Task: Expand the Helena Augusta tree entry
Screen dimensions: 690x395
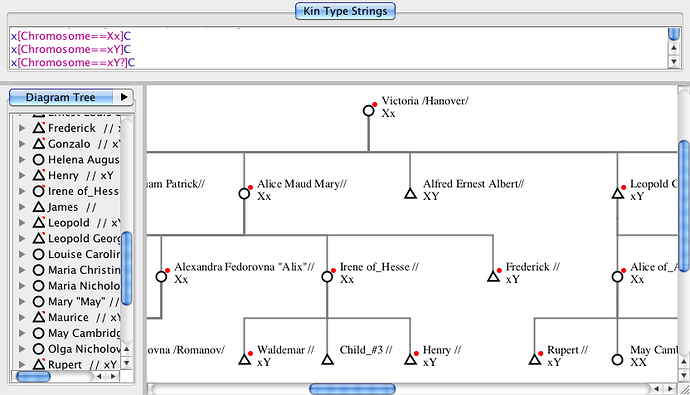Action: pyautogui.click(x=22, y=160)
